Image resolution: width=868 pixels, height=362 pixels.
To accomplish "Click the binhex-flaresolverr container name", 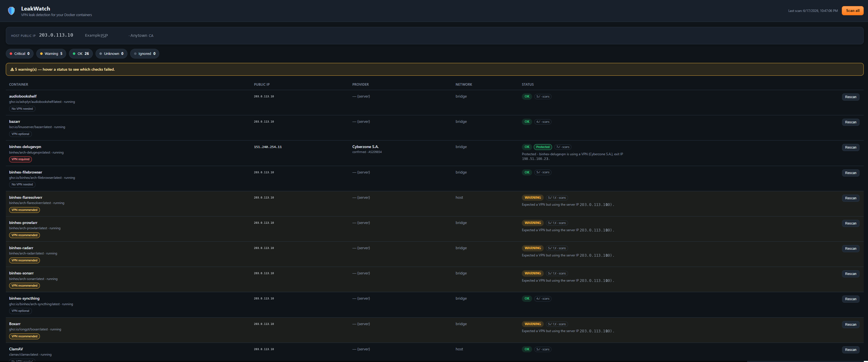I will coord(25,197).
